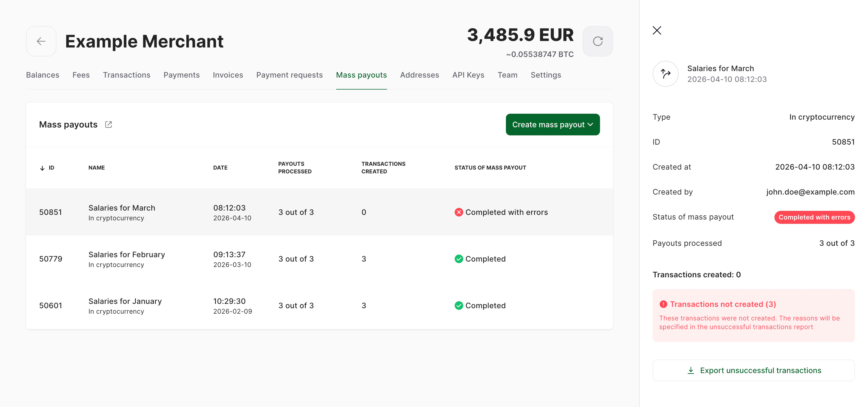Click Export unsuccessful transactions

click(x=754, y=370)
